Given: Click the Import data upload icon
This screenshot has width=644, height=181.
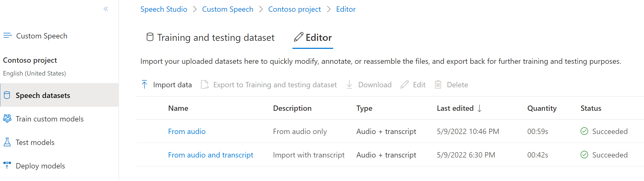Looking at the screenshot, I should 144,84.
